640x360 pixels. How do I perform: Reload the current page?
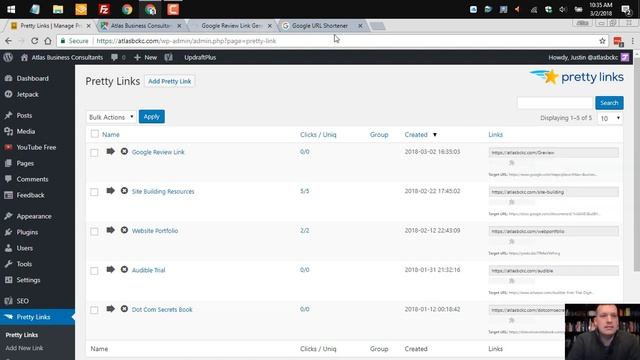(35, 41)
